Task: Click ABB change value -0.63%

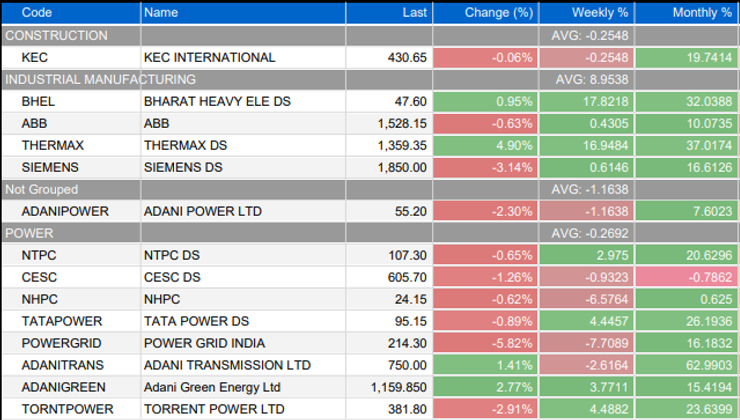Action: click(x=486, y=124)
